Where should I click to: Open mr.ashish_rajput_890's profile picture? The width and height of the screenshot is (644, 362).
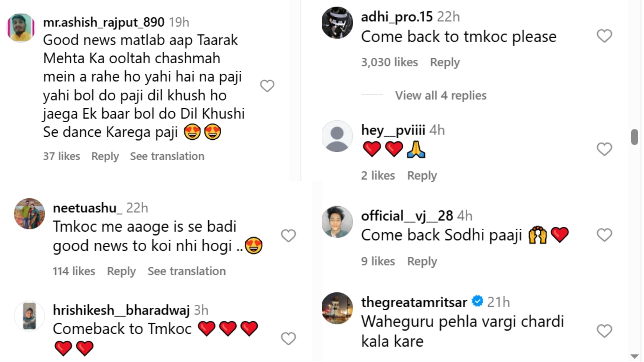point(21,28)
